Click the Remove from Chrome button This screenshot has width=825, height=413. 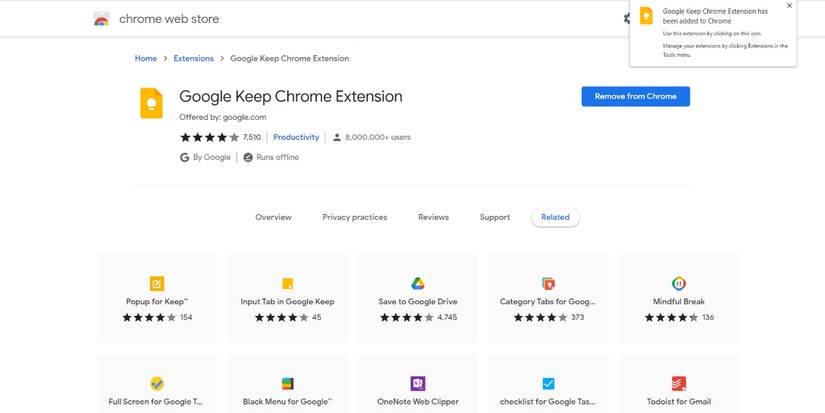(635, 96)
